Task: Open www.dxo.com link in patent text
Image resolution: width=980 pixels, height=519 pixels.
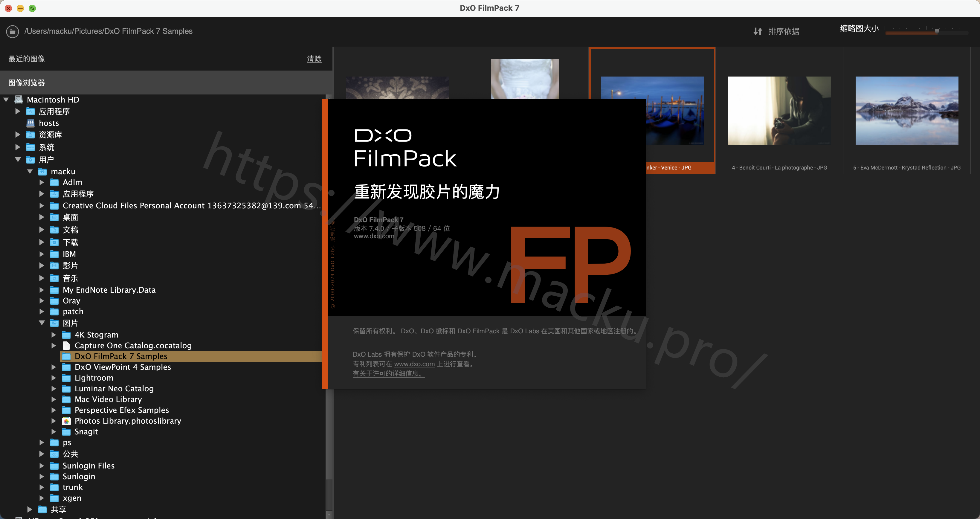Action: [x=414, y=364]
